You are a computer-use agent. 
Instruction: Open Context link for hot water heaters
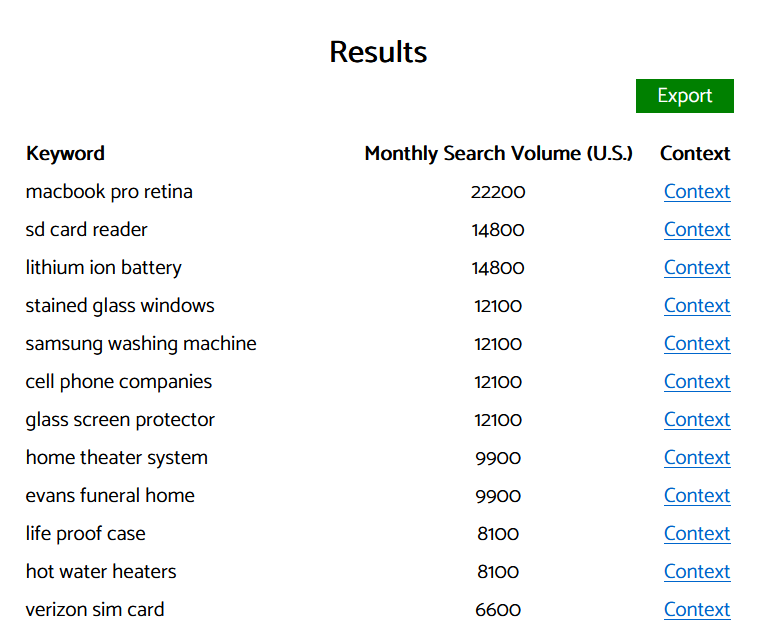tap(696, 572)
